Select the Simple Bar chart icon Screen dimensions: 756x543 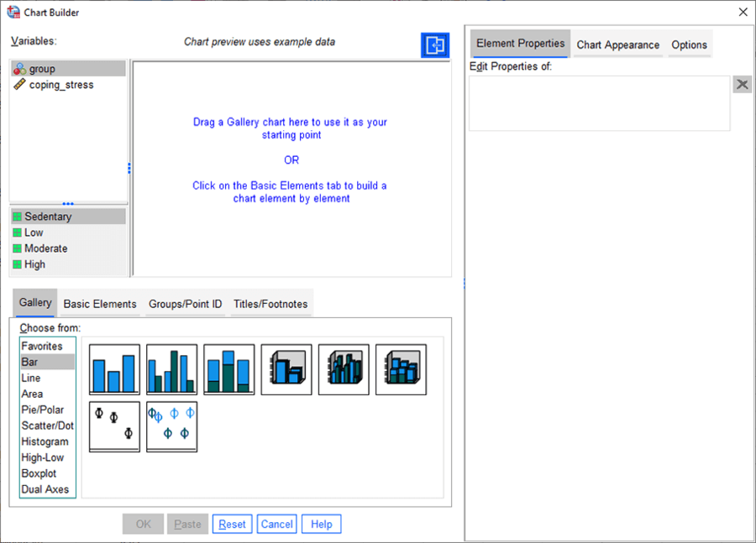114,369
